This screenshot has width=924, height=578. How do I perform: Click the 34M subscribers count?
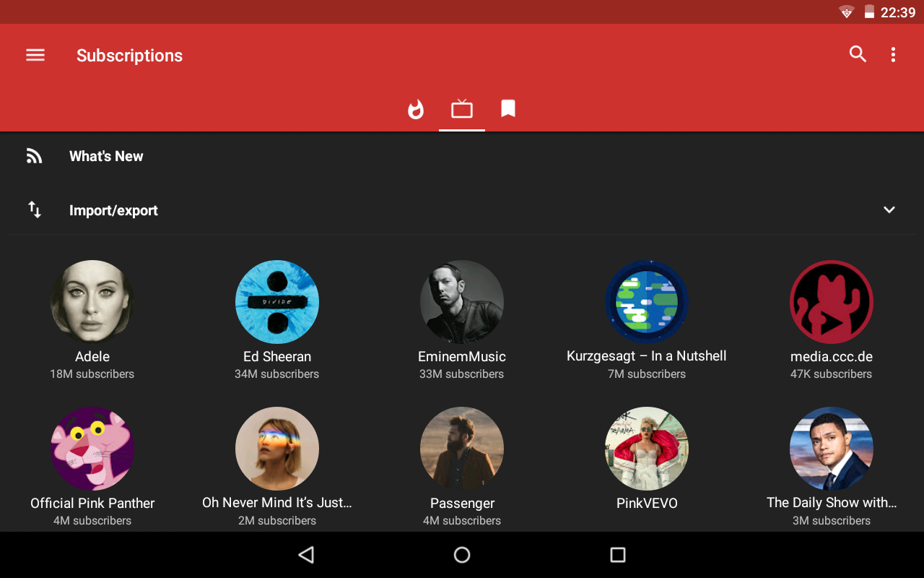coord(277,374)
